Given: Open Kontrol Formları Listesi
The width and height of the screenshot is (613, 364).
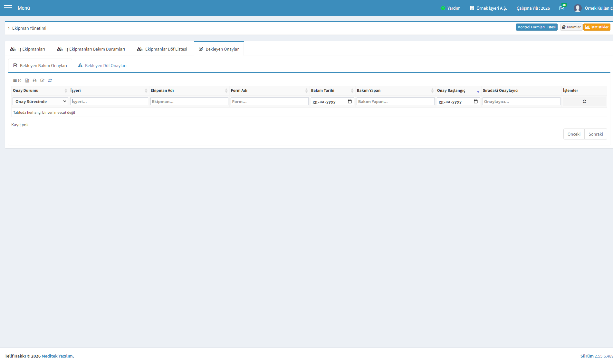Looking at the screenshot, I should 537,27.
